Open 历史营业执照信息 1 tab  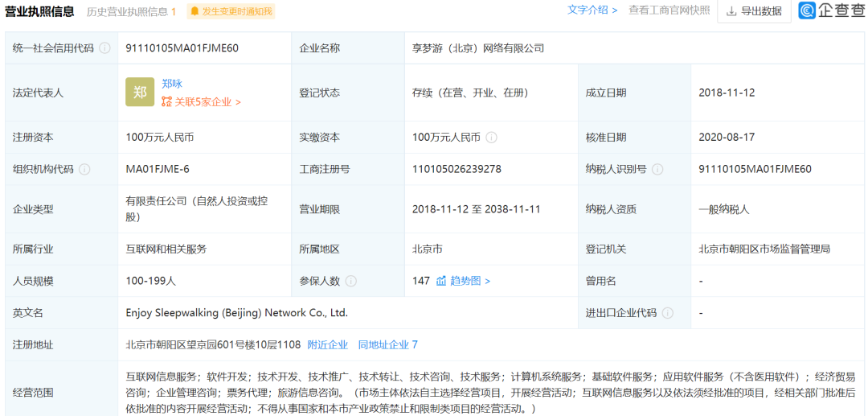pos(131,11)
